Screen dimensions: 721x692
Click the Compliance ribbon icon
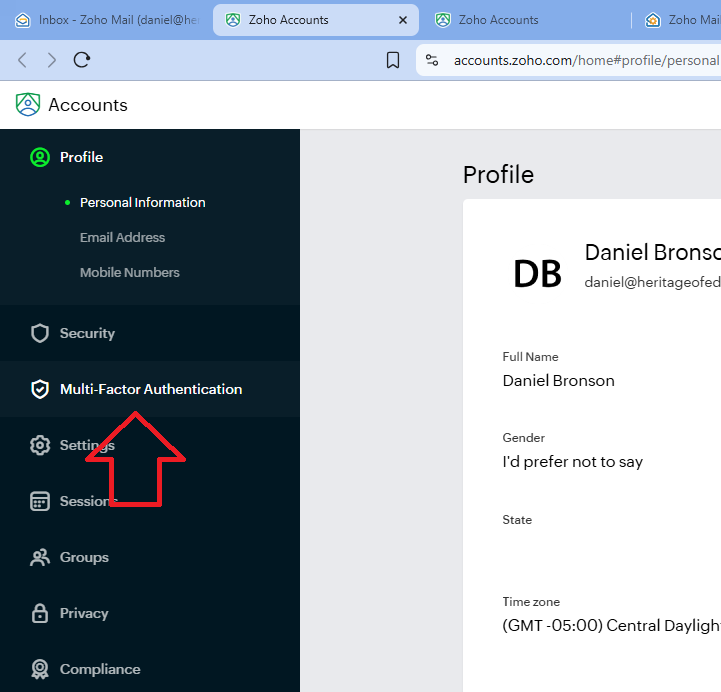tap(40, 669)
